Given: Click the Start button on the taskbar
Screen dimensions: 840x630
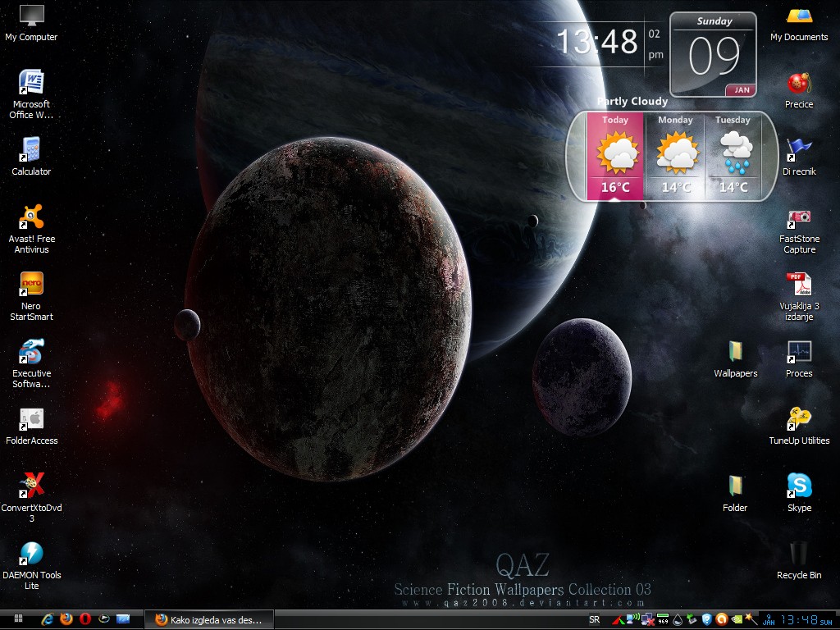Looking at the screenshot, I should tap(18, 619).
